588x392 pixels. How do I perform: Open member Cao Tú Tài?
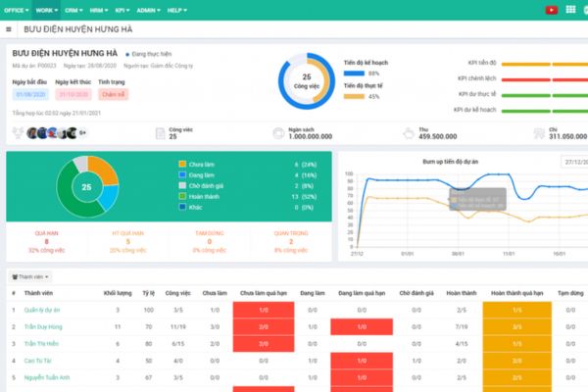[37, 361]
